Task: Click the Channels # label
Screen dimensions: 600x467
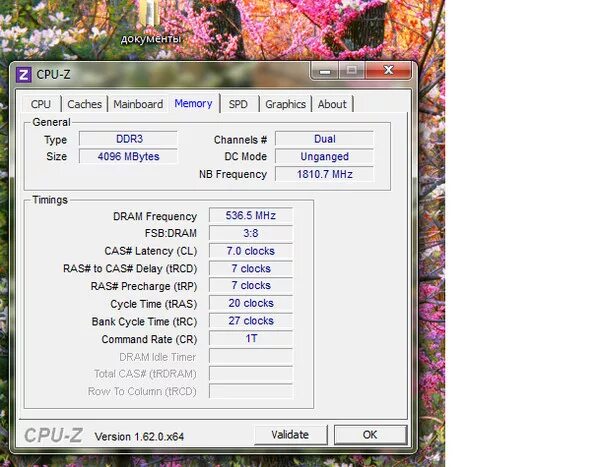Action: (x=240, y=140)
